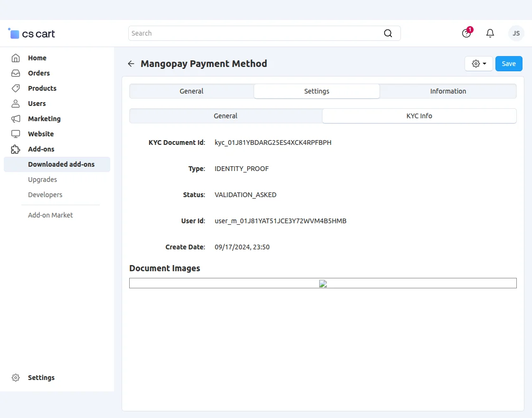
Task: Click the Type label
Action: click(197, 169)
